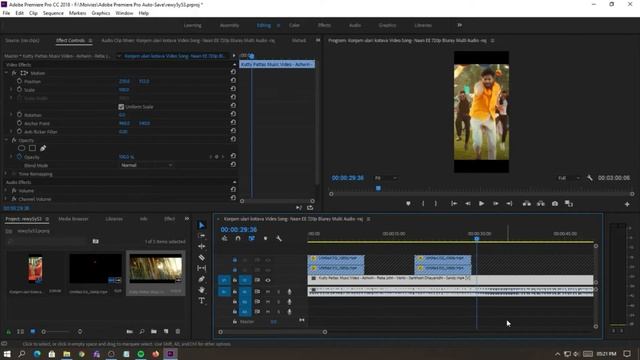Switch Project panel to list view
This screenshot has width=640, height=360.
coord(20,332)
